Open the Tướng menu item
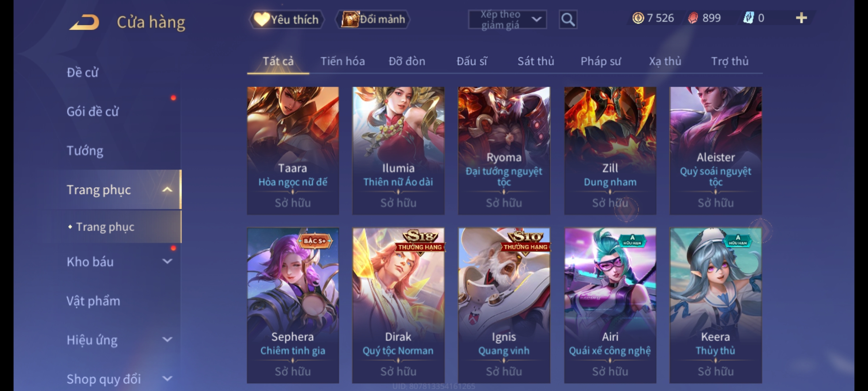This screenshot has width=868, height=391. [85, 150]
